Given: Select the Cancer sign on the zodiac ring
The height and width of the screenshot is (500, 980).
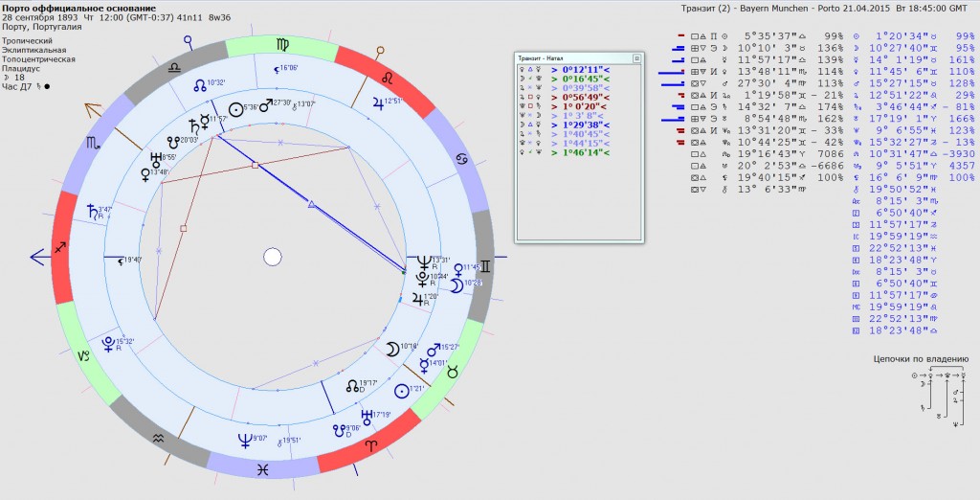Looking at the screenshot, I should [x=461, y=160].
